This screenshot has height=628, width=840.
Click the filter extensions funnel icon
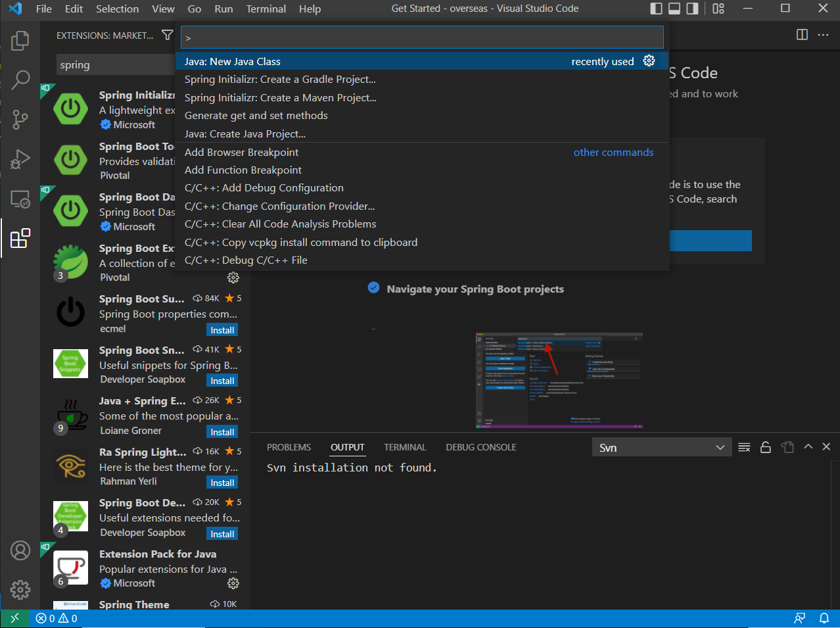tap(168, 35)
